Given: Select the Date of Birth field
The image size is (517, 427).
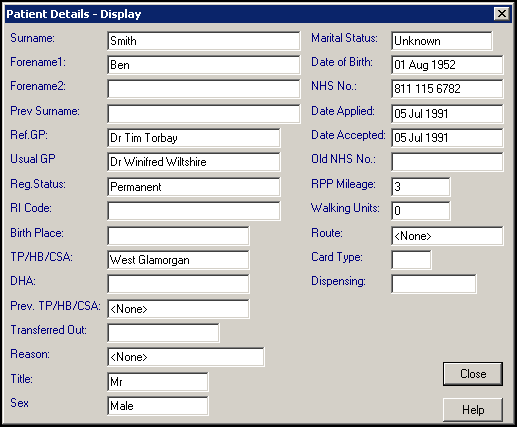Looking at the screenshot, I should 447,65.
